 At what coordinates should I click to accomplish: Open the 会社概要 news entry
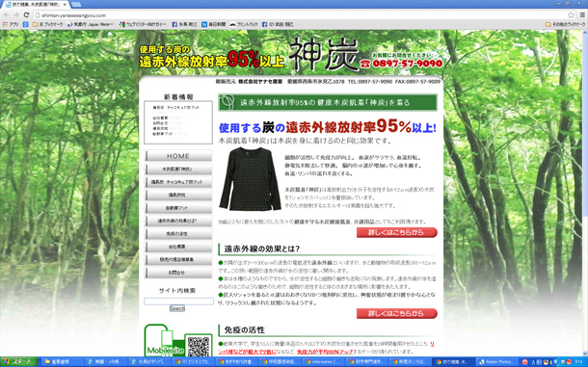pyautogui.click(x=160, y=118)
